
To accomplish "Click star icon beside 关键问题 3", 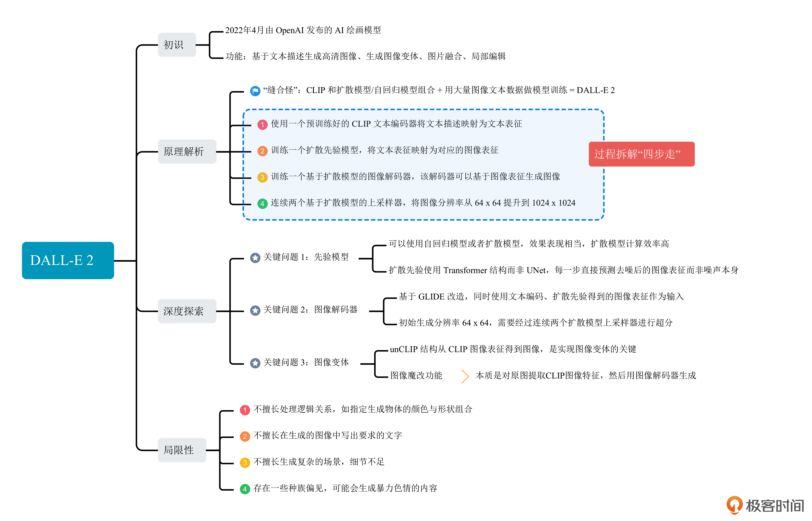I will (x=255, y=363).
